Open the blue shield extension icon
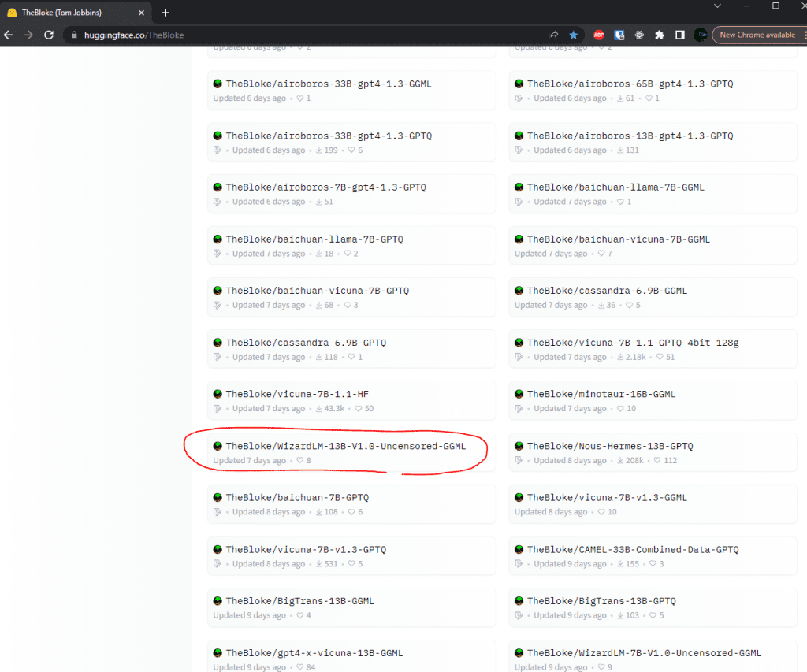Image resolution: width=807 pixels, height=672 pixels. tap(619, 35)
